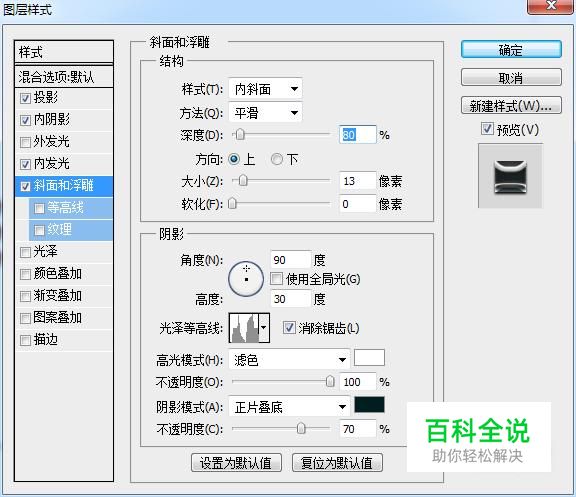Viewport: 576px width, 497px height.
Task: Click the 高度 altitude value field
Action: [291, 299]
